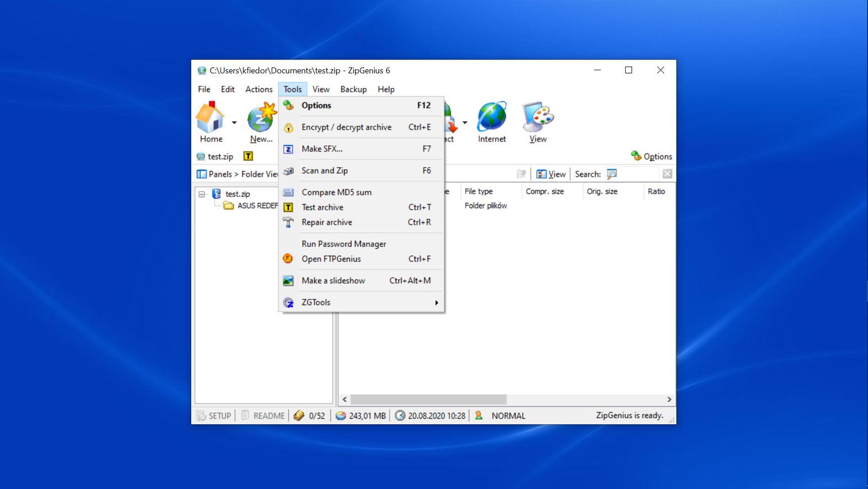The image size is (868, 489).
Task: Click the grayed folder icon left of View button
Action: point(521,174)
